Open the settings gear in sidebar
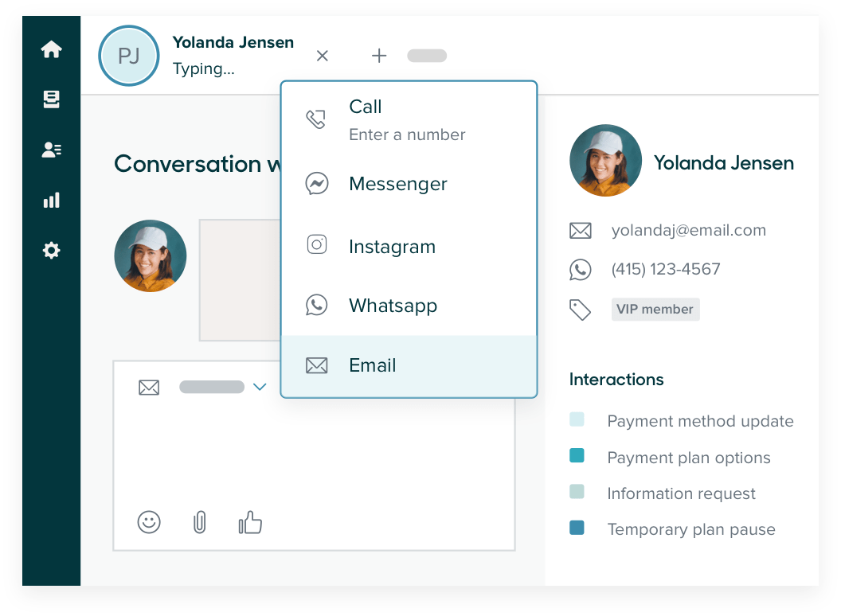Viewport: 841px width, 616px height. tap(52, 251)
